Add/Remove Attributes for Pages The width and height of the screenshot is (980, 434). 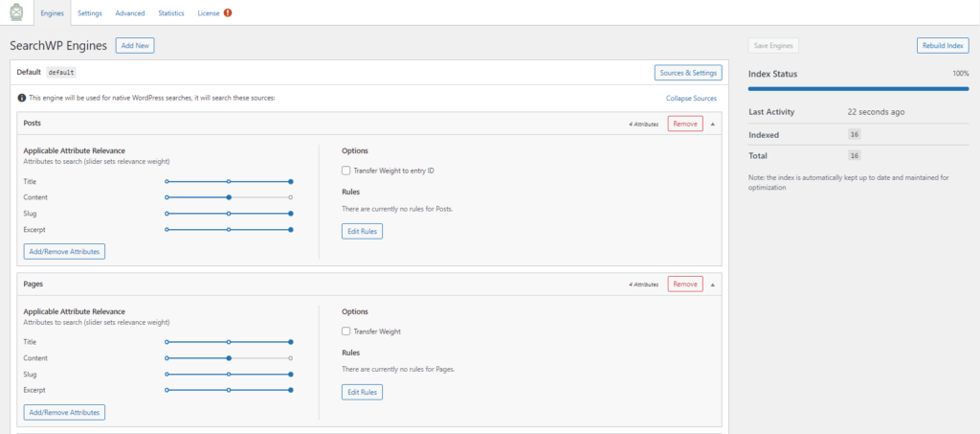(x=64, y=413)
